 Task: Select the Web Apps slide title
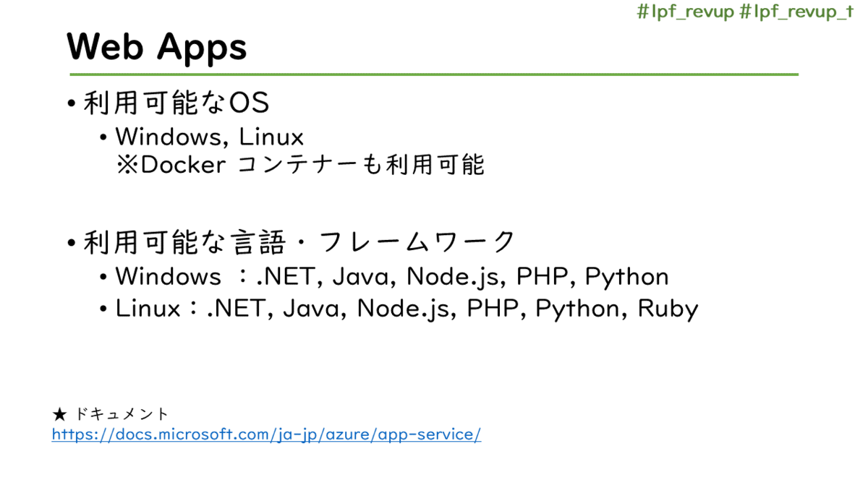(x=157, y=47)
